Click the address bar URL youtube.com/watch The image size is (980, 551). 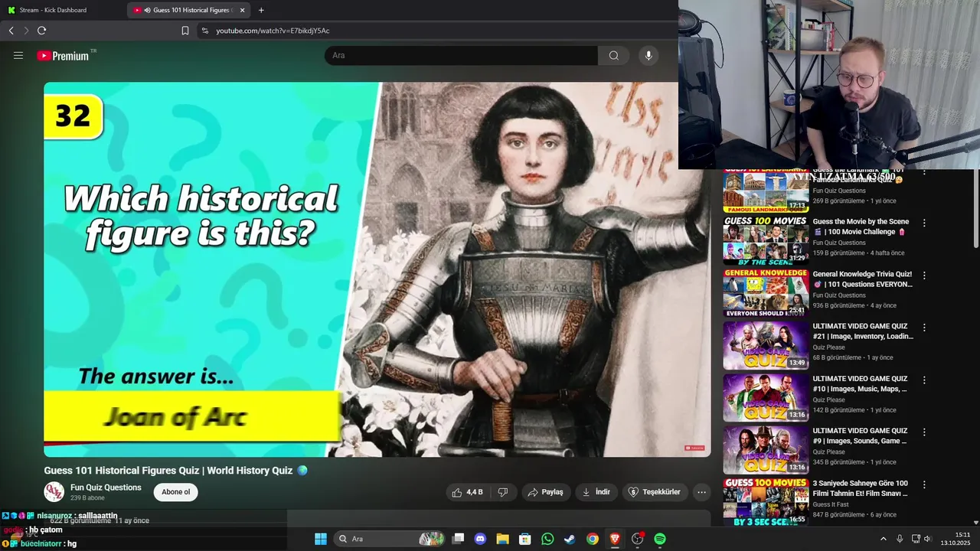pos(273,31)
